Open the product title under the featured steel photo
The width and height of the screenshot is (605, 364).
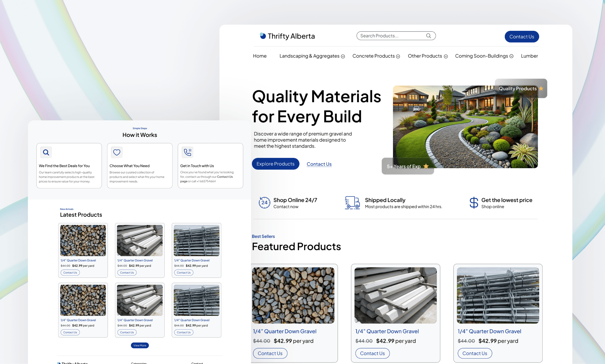[489, 331]
